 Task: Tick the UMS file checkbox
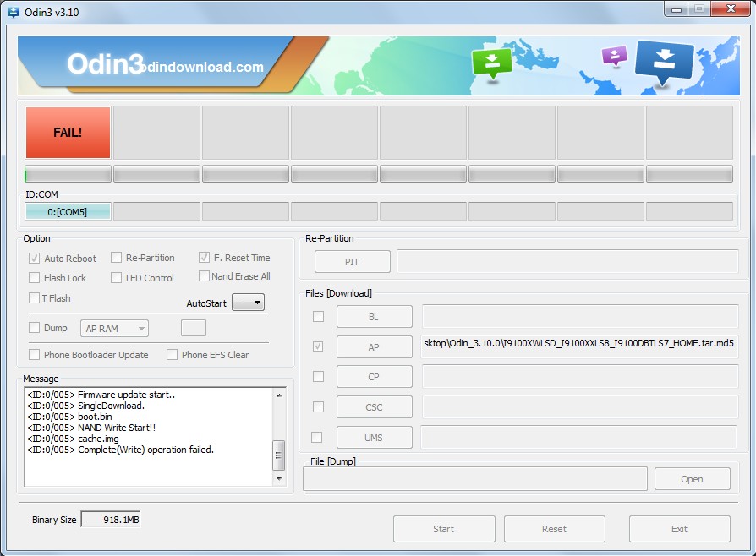[x=317, y=438]
